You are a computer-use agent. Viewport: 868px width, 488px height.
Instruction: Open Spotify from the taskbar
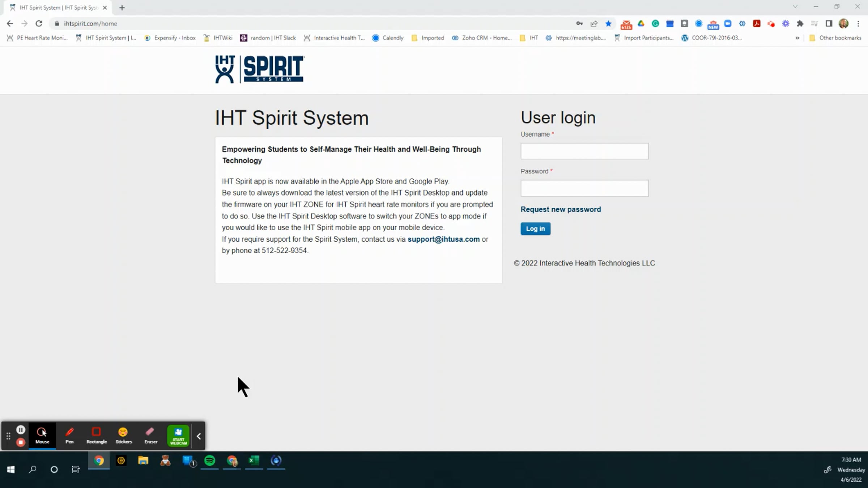click(x=210, y=461)
